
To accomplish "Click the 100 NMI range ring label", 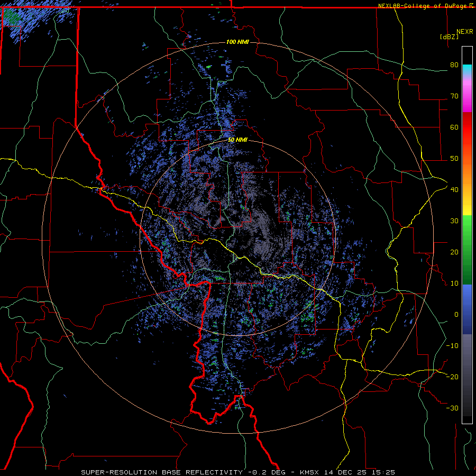I will pyautogui.click(x=237, y=42).
